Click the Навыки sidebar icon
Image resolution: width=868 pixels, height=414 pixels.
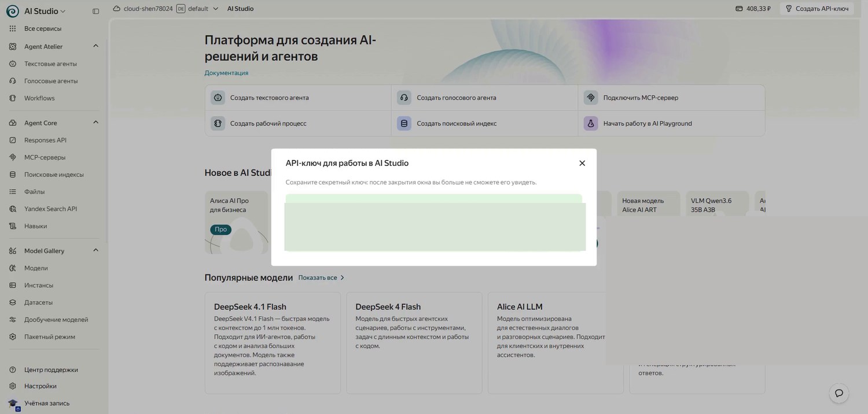point(13,226)
